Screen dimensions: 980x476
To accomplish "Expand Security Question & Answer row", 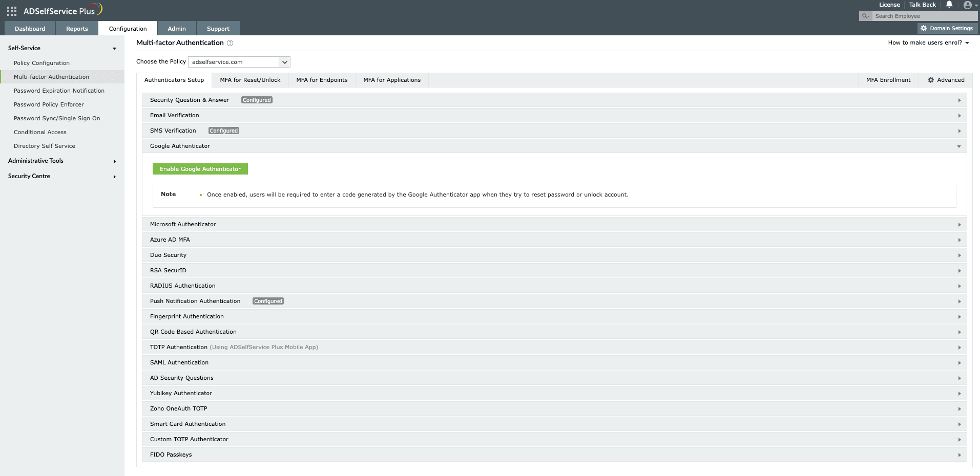I will click(554, 100).
